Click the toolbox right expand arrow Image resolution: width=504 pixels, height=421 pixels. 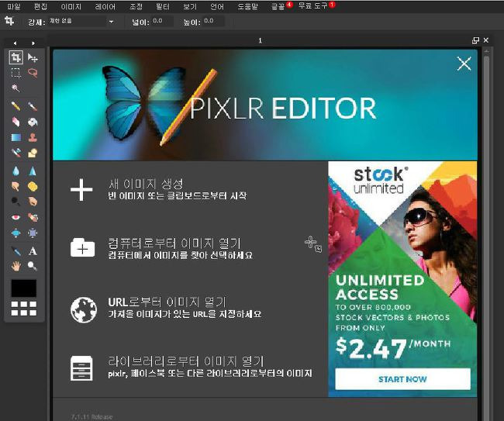(x=33, y=43)
